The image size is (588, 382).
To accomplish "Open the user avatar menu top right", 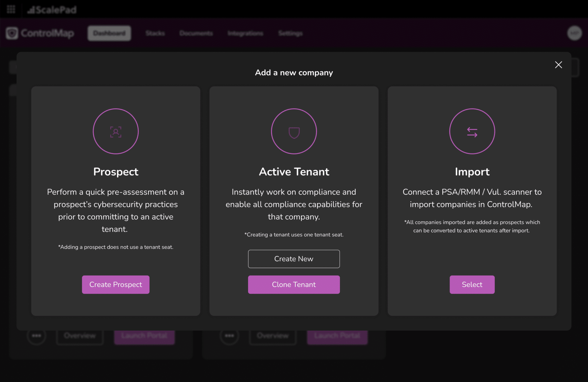I will (575, 33).
